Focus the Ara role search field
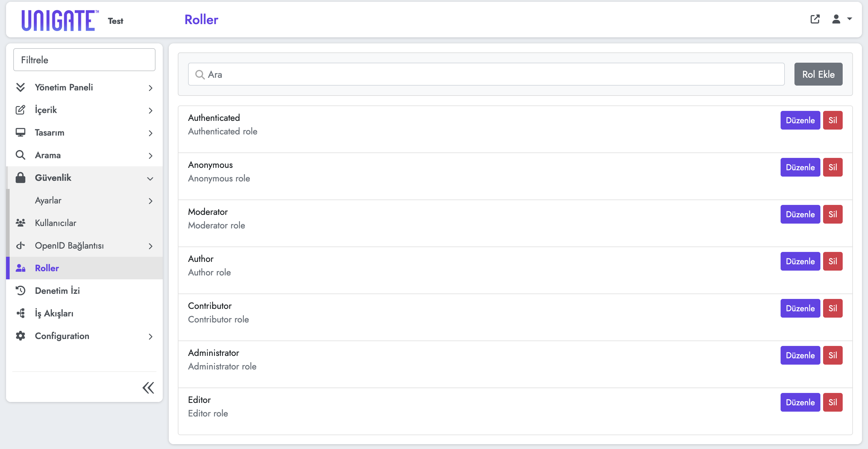Image resolution: width=868 pixels, height=449 pixels. [x=486, y=74]
